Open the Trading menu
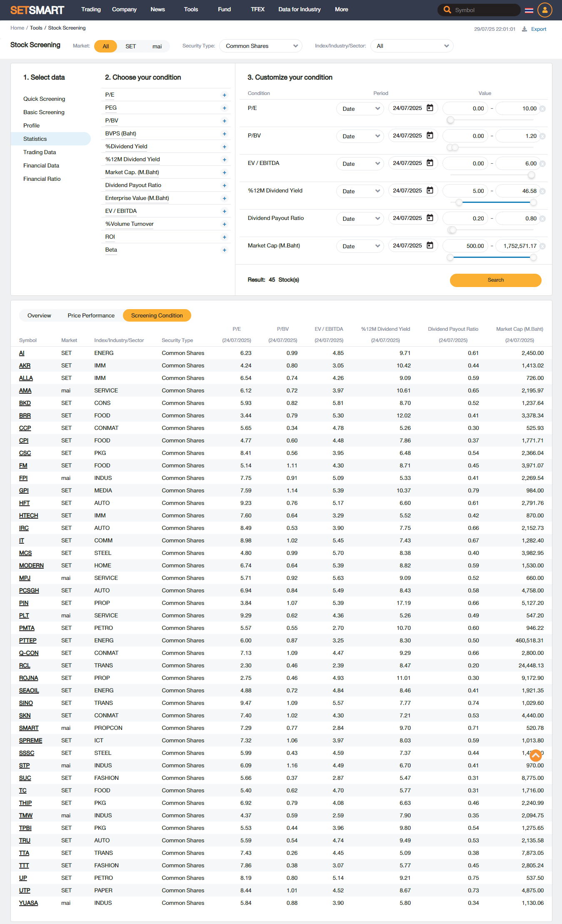Screen dimensions: 562x924 click(91, 9)
